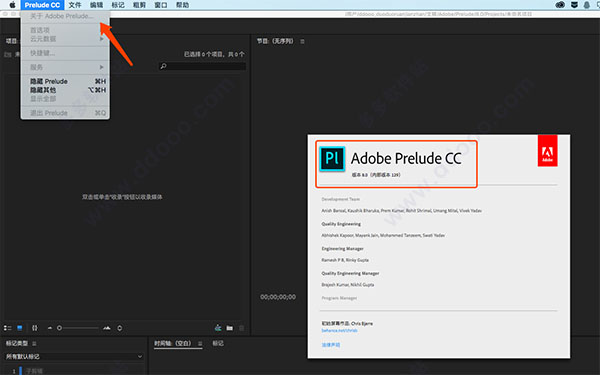This screenshot has height=375, width=600.
Task: Open the 粗剪 menu
Action: point(139,5)
